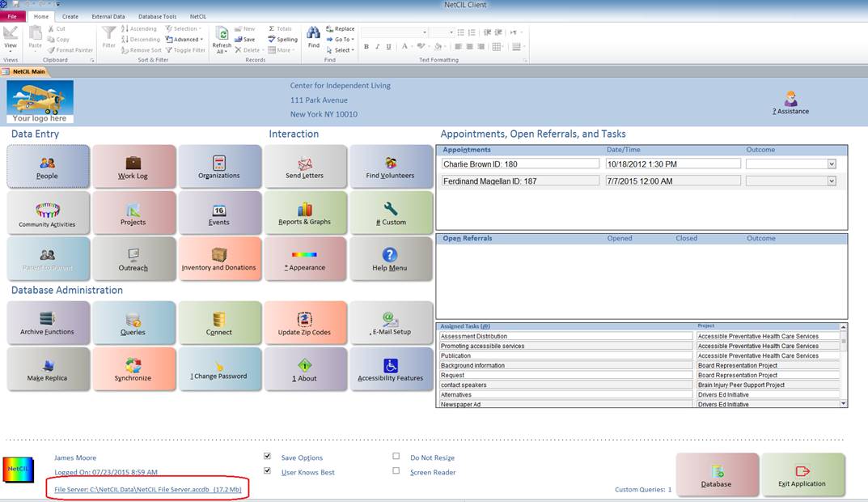Open the Advanced filter dropdown
This screenshot has width=868, height=502.
[184, 40]
